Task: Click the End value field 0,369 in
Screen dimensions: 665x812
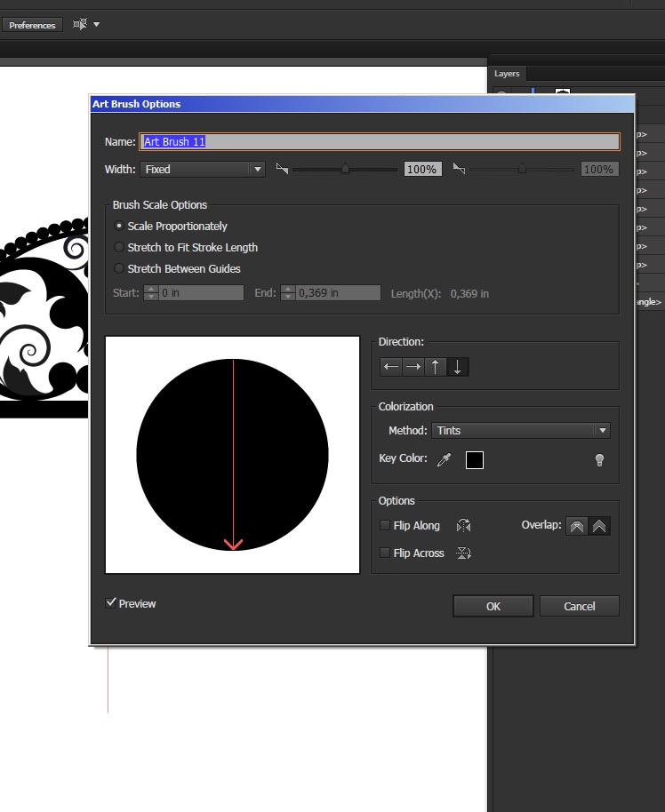Action: (338, 292)
